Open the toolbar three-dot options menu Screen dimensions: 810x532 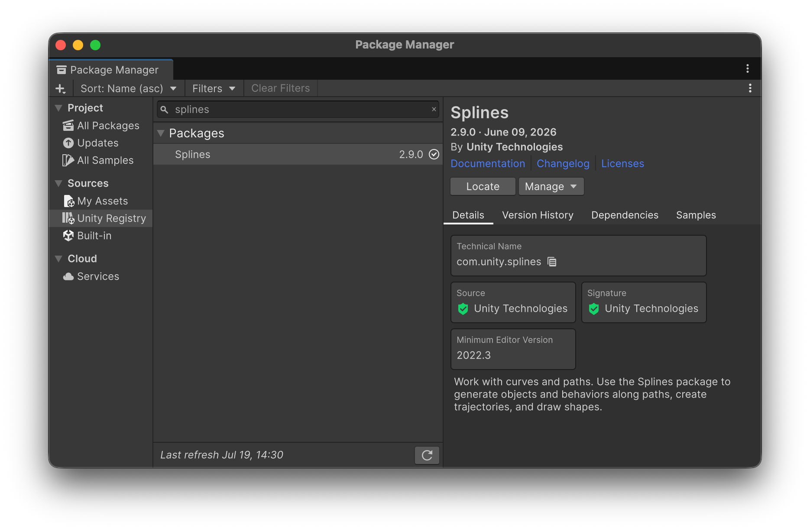tap(750, 88)
